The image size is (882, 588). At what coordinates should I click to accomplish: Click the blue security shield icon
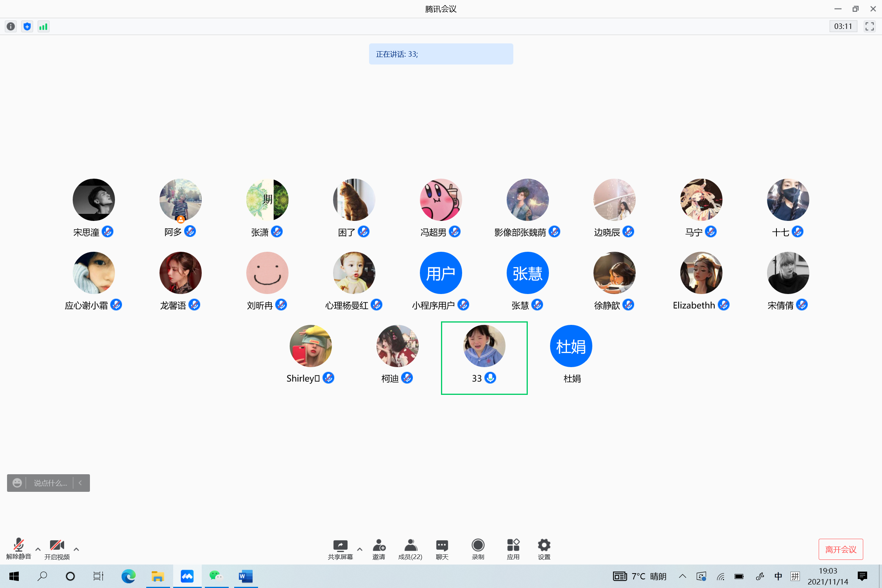pyautogui.click(x=27, y=27)
